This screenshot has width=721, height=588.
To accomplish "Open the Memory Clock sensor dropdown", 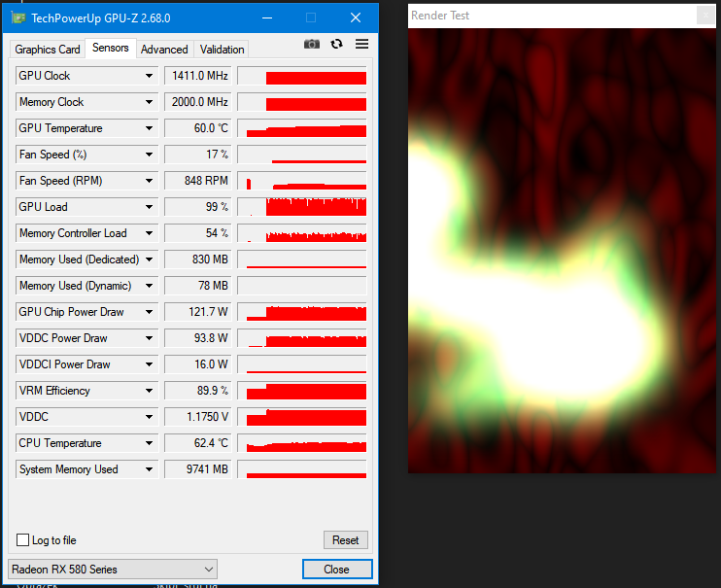I will (149, 102).
